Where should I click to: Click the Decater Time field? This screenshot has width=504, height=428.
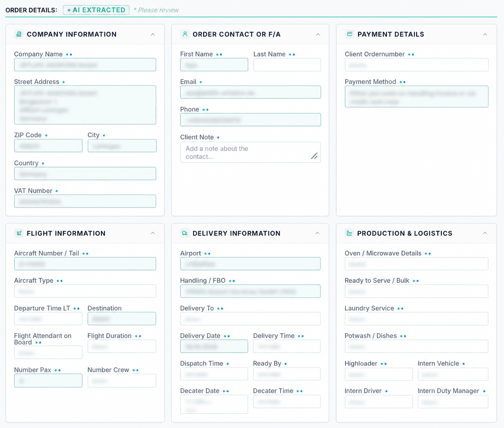tap(287, 401)
